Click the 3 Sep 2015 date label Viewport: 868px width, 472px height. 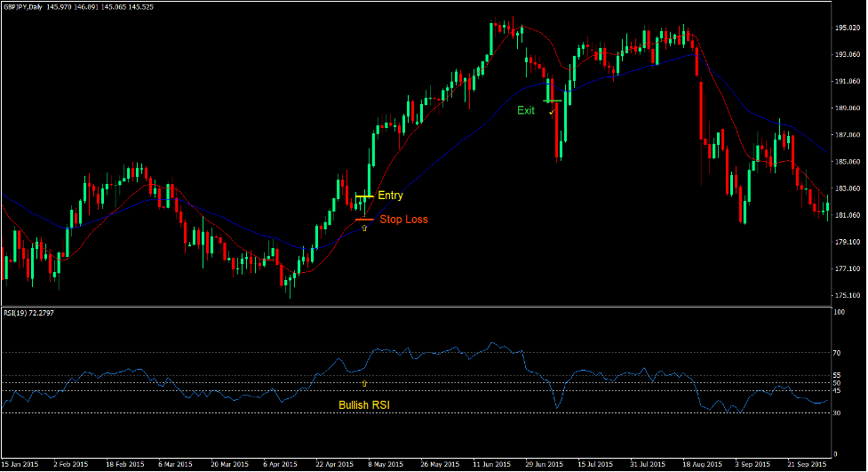point(753,464)
